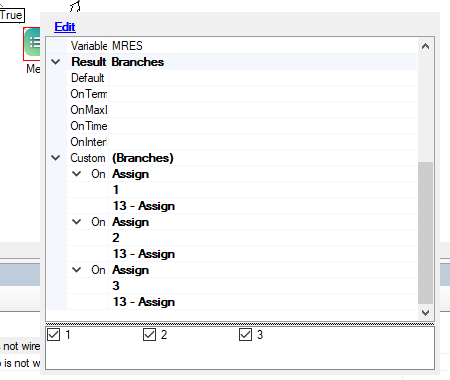450x380 pixels.
Task: Click the True branch label
Action: pos(11,15)
